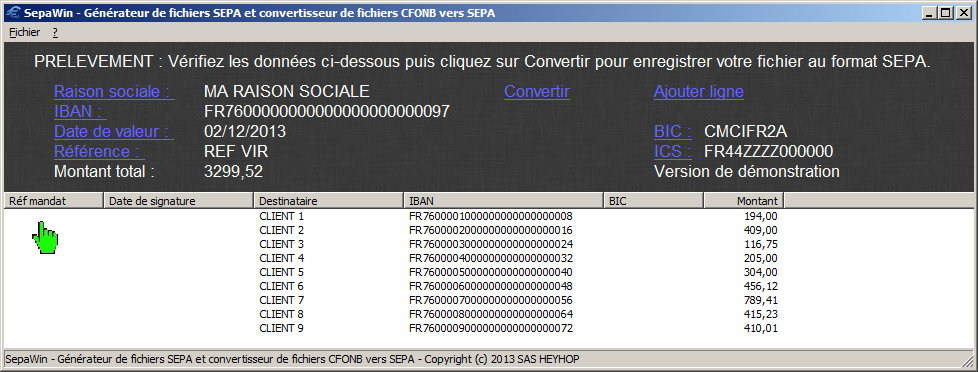Viewport: 978px width, 372px height.
Task: Minimize the SepaWin window
Action: pos(931,12)
